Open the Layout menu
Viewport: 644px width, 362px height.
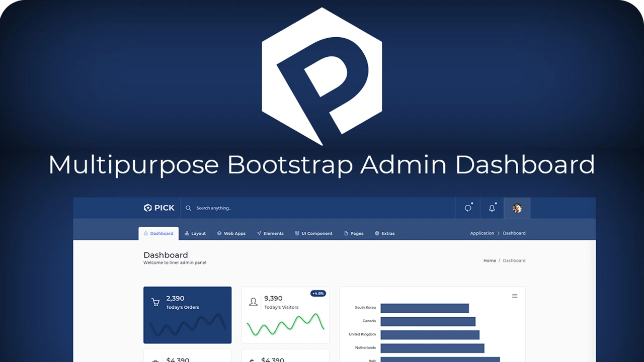[195, 233]
